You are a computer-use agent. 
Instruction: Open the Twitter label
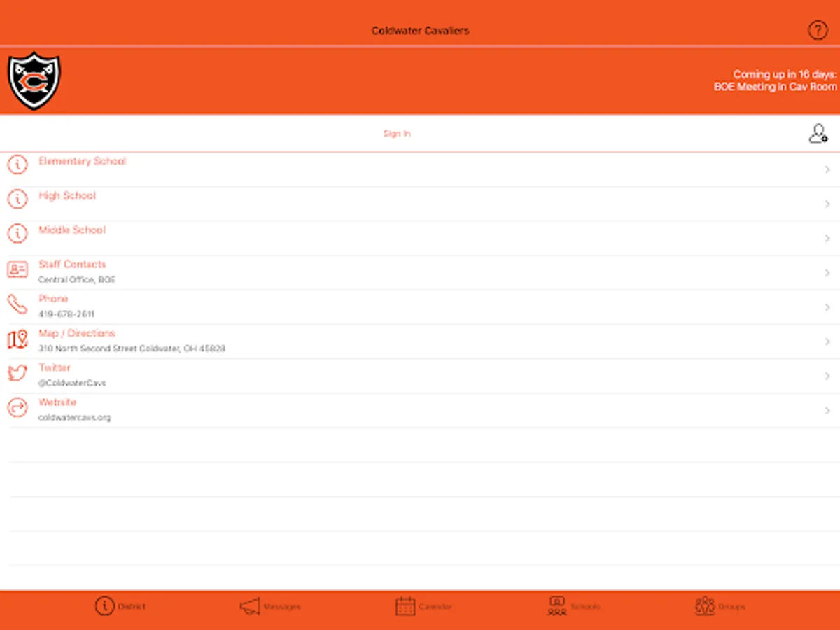pyautogui.click(x=55, y=367)
